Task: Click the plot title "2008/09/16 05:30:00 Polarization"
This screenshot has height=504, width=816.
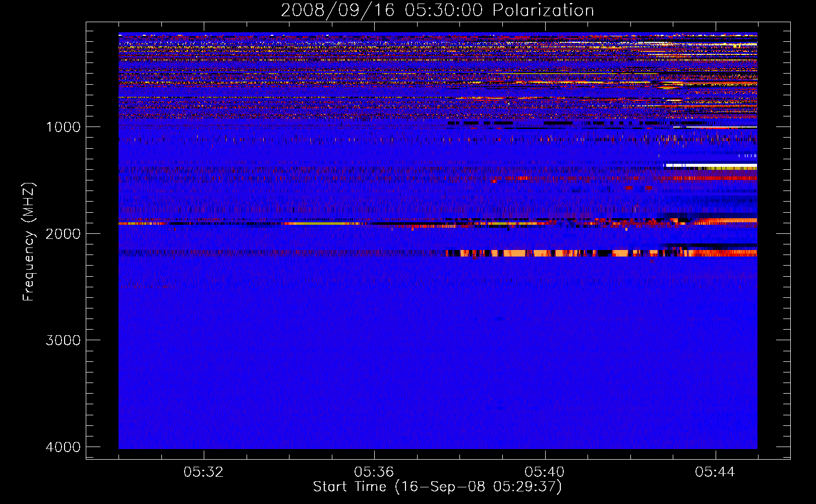Action: coord(437,10)
